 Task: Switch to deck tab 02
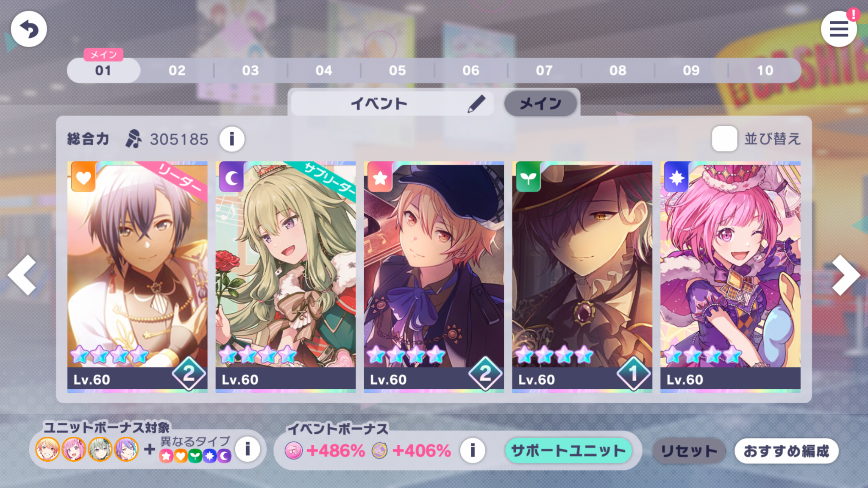(177, 70)
